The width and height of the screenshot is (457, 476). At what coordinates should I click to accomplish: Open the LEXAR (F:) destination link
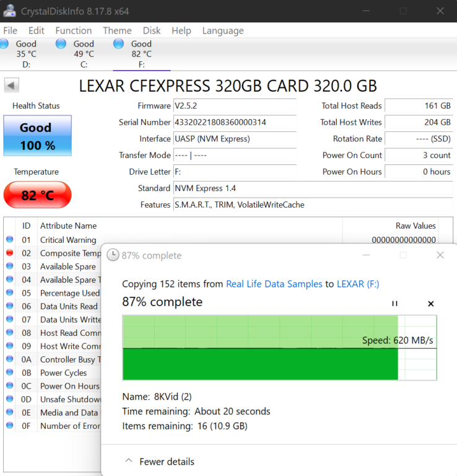click(358, 284)
